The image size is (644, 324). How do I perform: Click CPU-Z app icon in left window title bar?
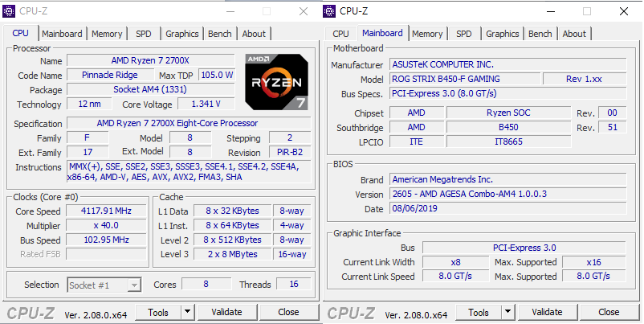pyautogui.click(x=9, y=11)
